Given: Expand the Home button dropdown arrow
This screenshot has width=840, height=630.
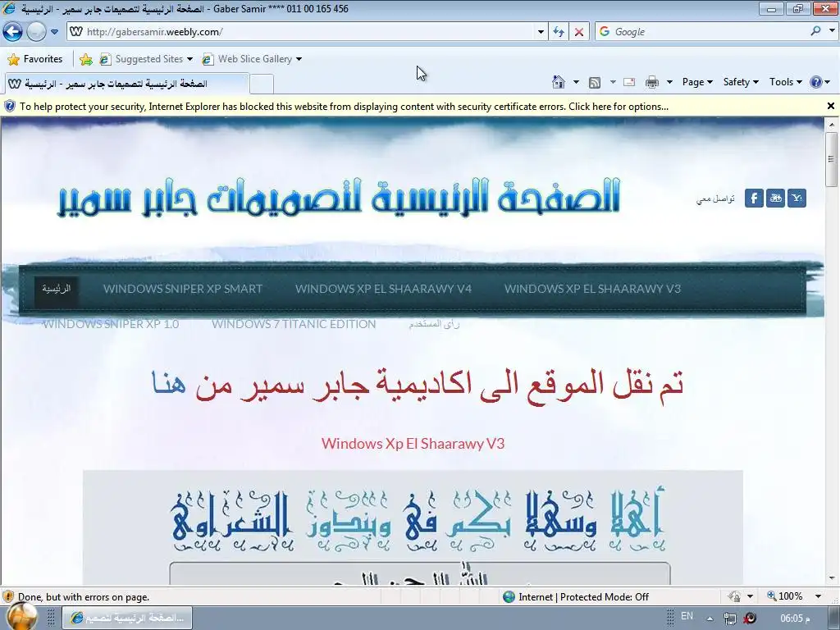Looking at the screenshot, I should point(576,82).
